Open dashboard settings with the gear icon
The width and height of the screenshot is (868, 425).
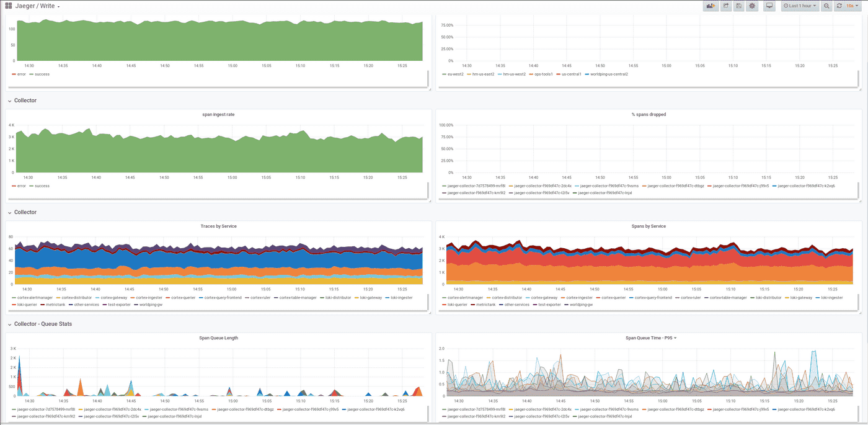point(752,5)
